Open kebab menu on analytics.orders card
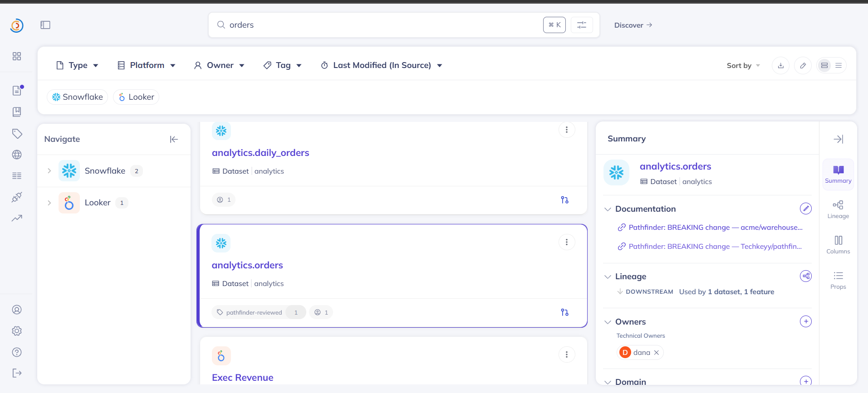This screenshot has width=868, height=393. 567,242
